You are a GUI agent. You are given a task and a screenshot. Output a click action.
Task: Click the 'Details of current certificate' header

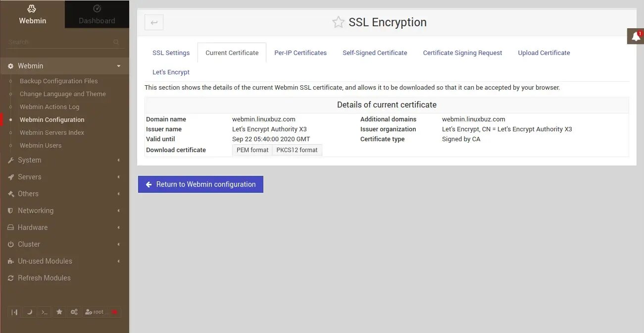(387, 105)
